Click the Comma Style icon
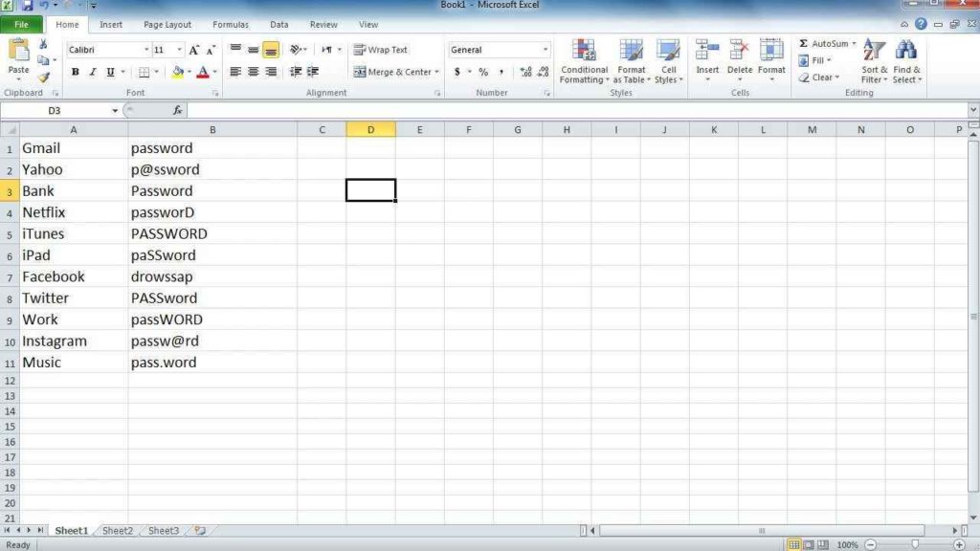The image size is (980, 551). 501,72
